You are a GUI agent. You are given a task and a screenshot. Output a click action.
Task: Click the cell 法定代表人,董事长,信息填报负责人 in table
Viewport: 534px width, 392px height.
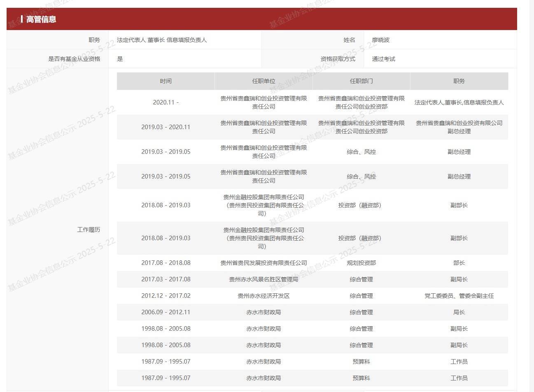tap(459, 102)
